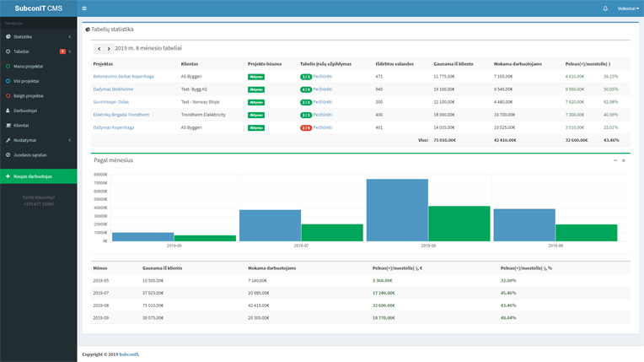Click the Baigti projektai red circle icon
The height and width of the screenshot is (362, 644).
pyautogui.click(x=8, y=96)
